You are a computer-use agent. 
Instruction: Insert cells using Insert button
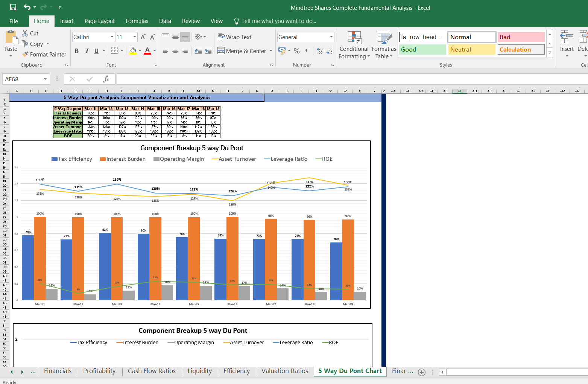[x=567, y=44]
